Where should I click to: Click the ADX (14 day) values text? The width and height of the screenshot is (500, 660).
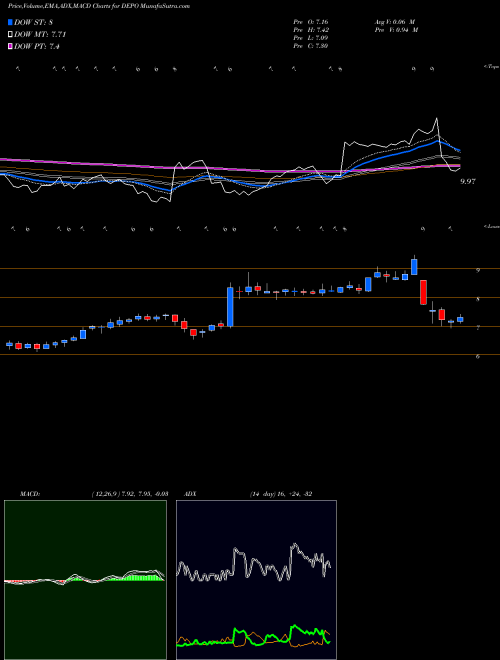click(280, 494)
